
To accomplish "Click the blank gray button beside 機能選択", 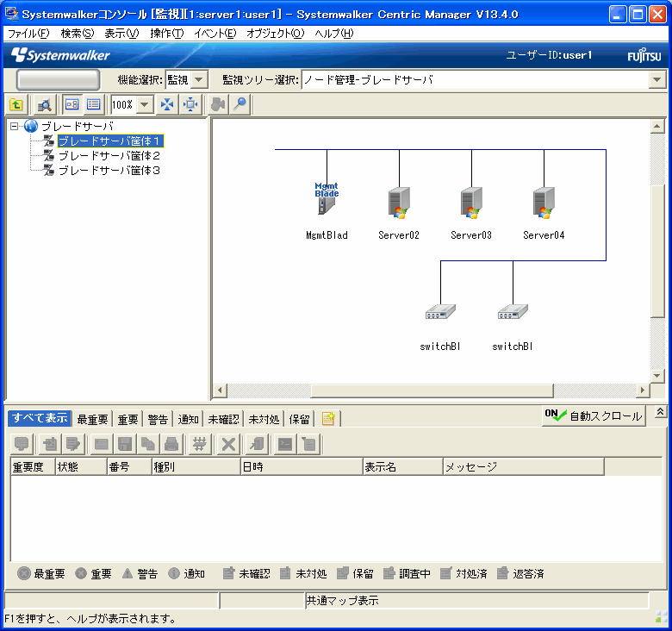I will point(58,79).
